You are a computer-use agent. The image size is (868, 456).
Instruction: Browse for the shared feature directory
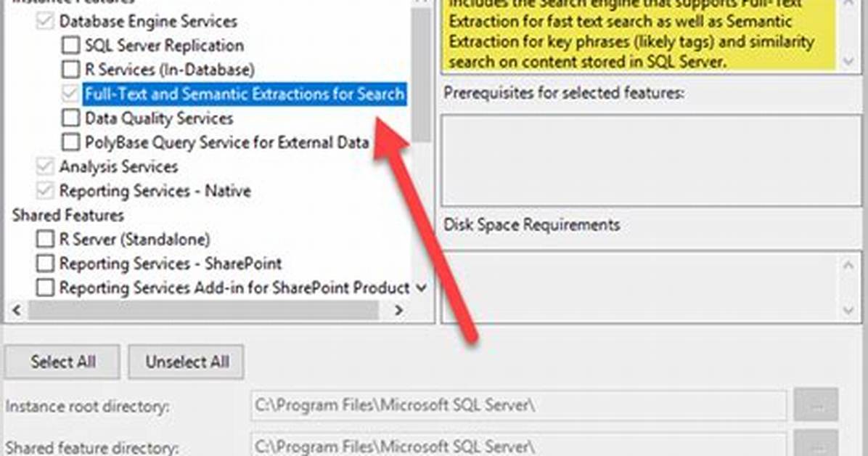[x=816, y=444]
